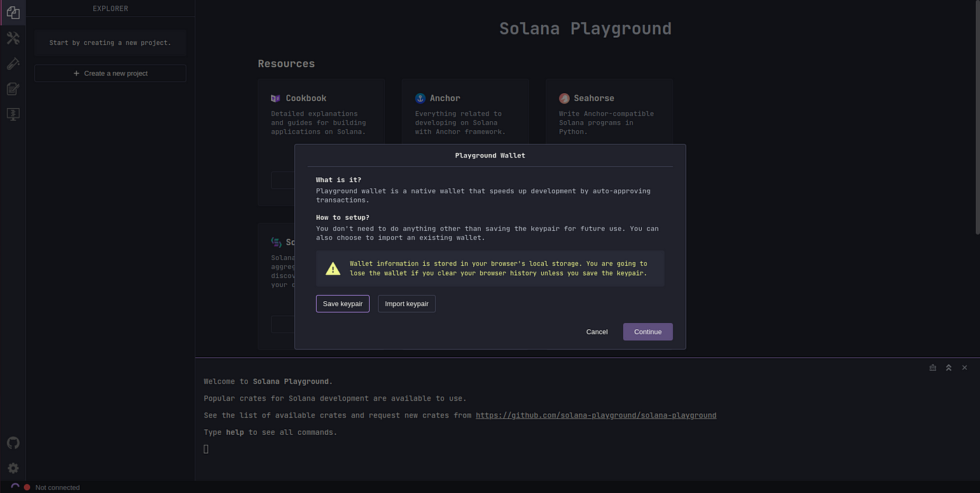The height and width of the screenshot is (493, 980).
Task: Click the 'What is it?' heading
Action: 339,180
